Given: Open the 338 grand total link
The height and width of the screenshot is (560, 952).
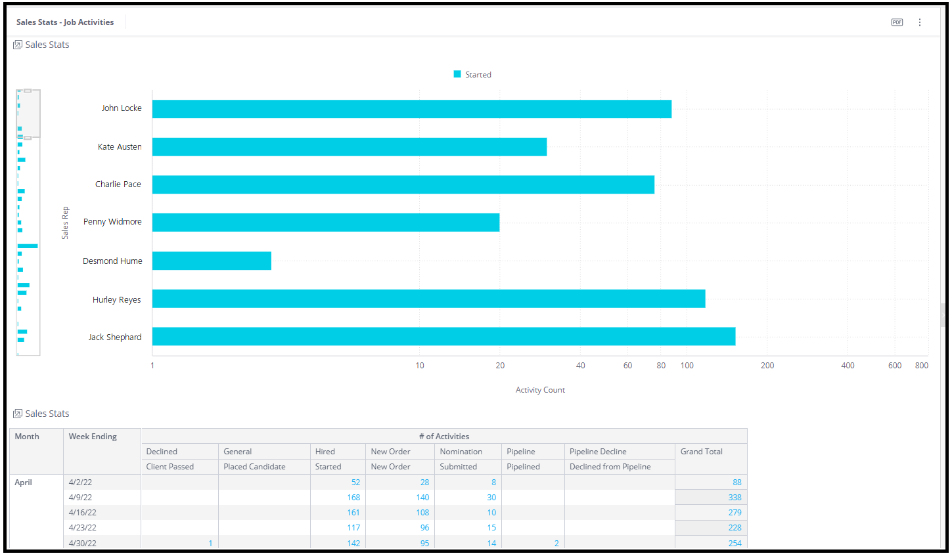Looking at the screenshot, I should coord(735,498).
